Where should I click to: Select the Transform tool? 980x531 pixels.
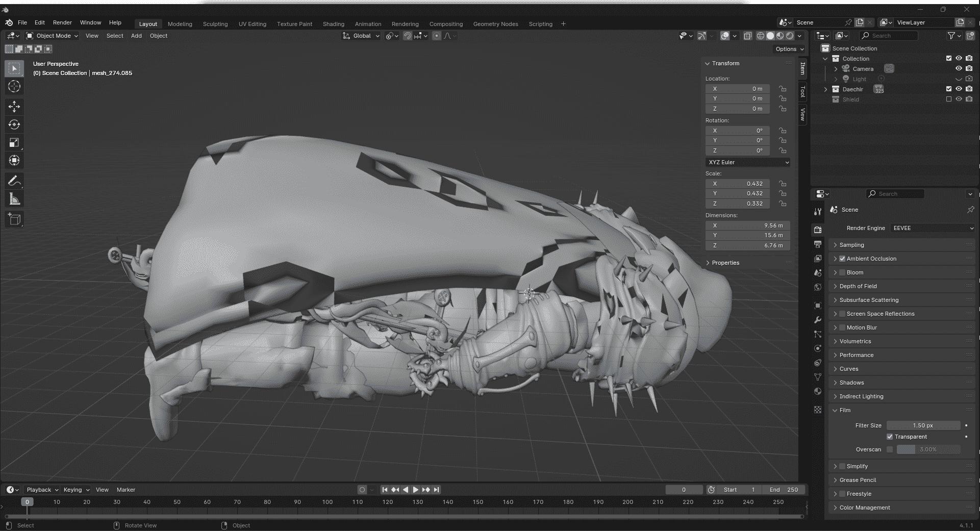[14, 161]
